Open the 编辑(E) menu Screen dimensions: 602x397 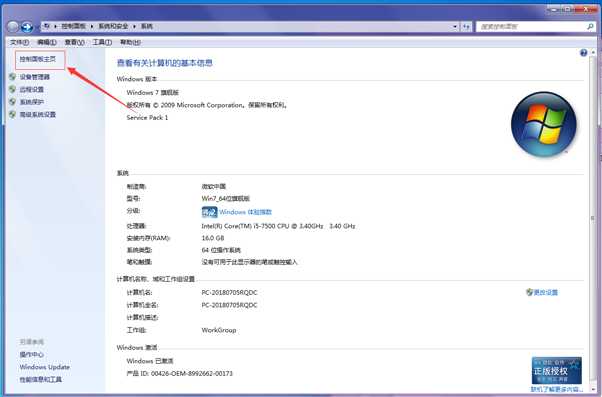point(47,42)
